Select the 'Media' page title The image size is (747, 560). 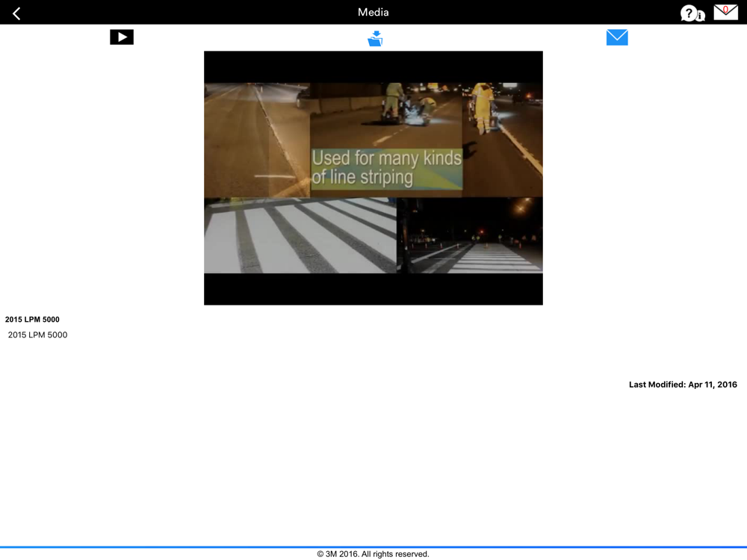click(373, 13)
